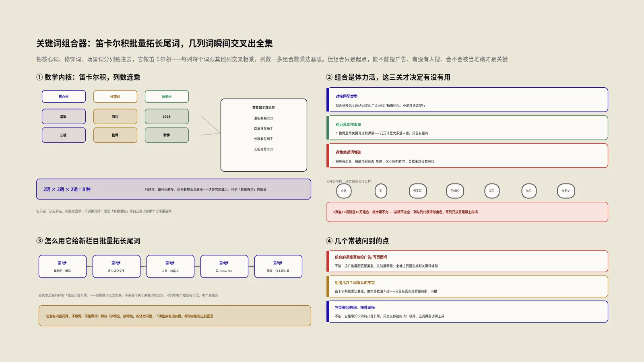Click section heading ③ 怎么用它给新栏目批量拓长尾词

[x=88, y=241]
